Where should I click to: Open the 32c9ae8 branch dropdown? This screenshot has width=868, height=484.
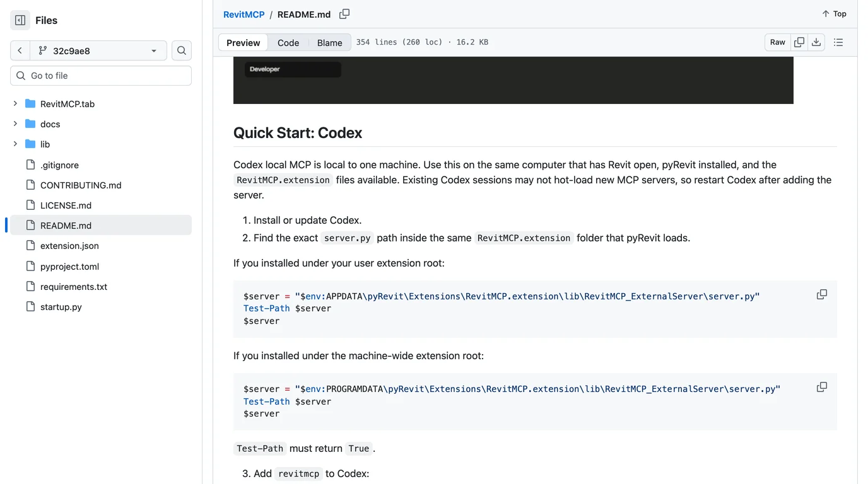pyautogui.click(x=98, y=50)
